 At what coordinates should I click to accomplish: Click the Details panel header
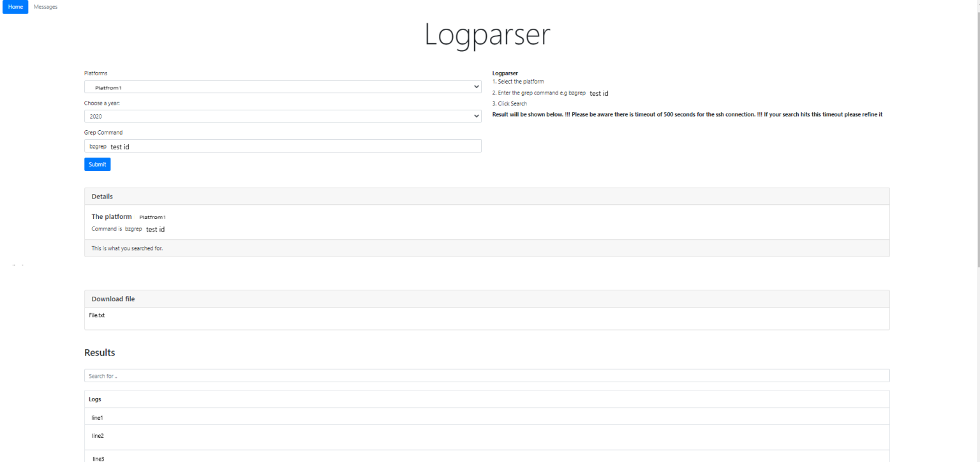[x=486, y=197]
